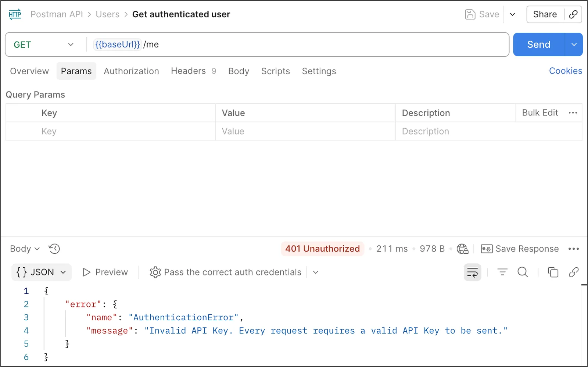Click Bulk Edit in params table
The image size is (588, 367).
(x=540, y=113)
